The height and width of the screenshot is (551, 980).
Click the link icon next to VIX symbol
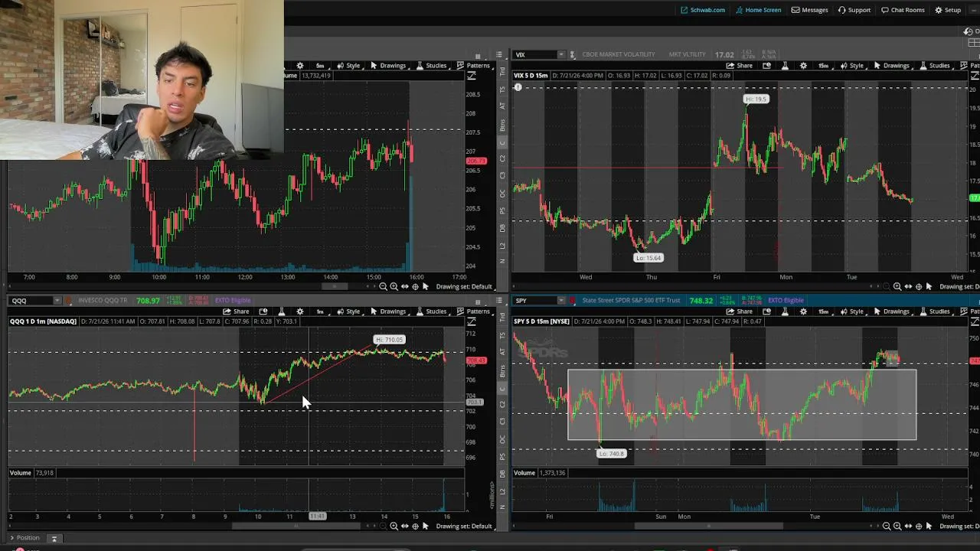point(572,55)
